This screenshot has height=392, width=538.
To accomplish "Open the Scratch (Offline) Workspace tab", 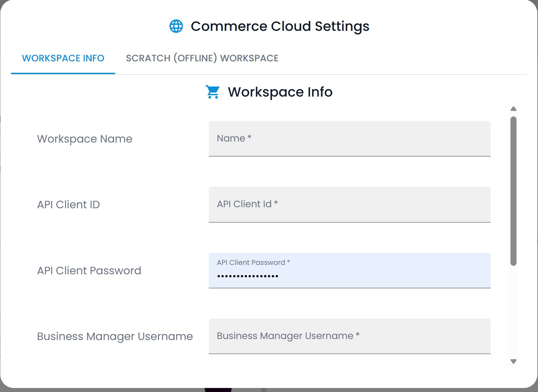I will (202, 58).
